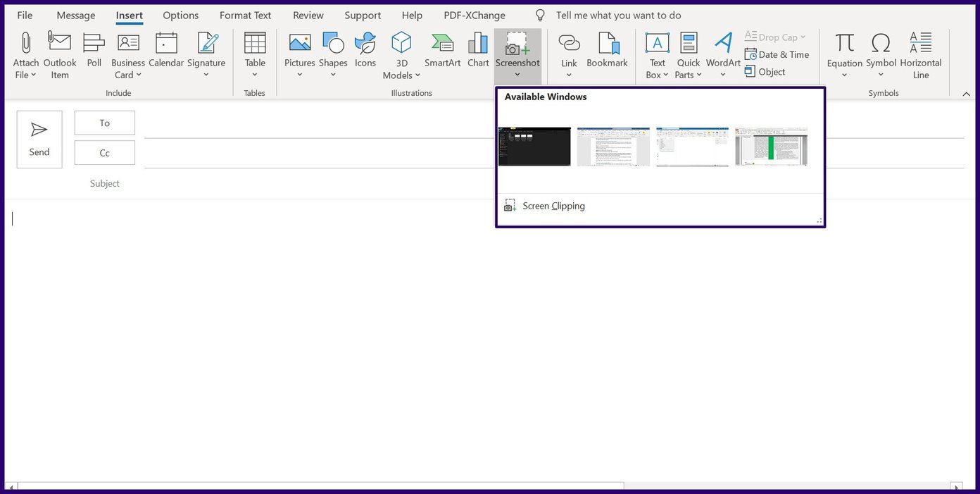Insert a SmartArt graphic
Viewport: 980px width, 494px height.
pos(443,49)
